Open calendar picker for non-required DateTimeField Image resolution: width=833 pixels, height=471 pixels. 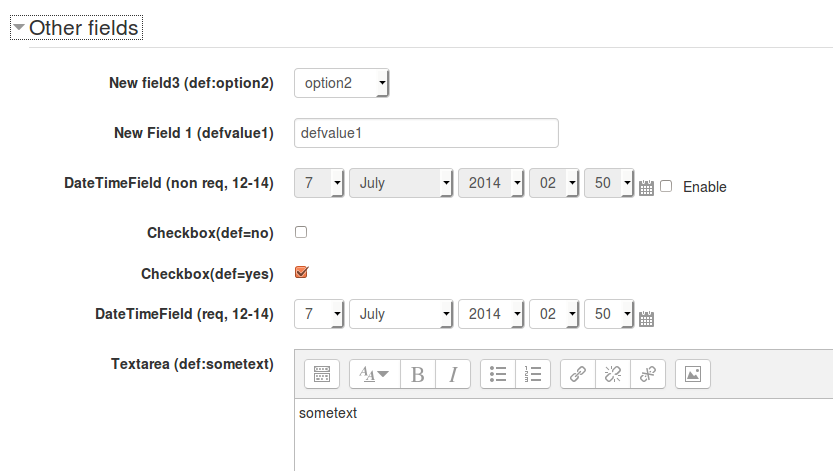tap(646, 187)
